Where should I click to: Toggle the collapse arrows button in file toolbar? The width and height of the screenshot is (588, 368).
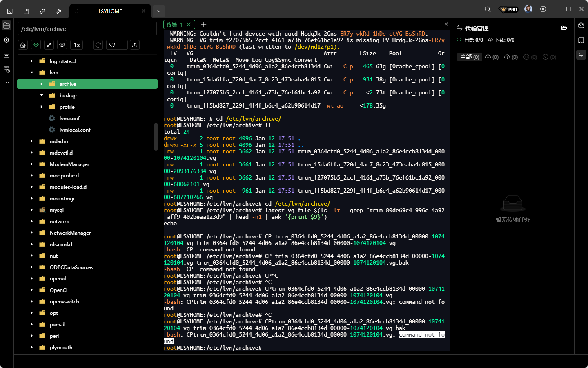[x=49, y=45]
